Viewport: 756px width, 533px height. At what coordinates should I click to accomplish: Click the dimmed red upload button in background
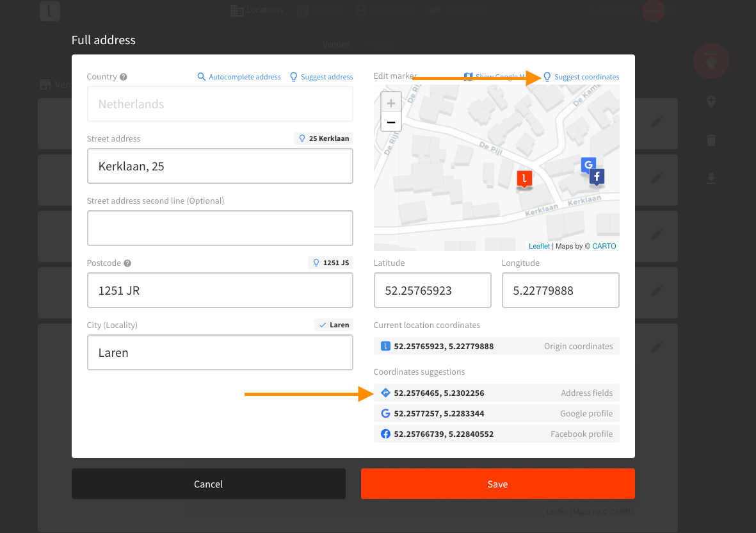pos(711,61)
